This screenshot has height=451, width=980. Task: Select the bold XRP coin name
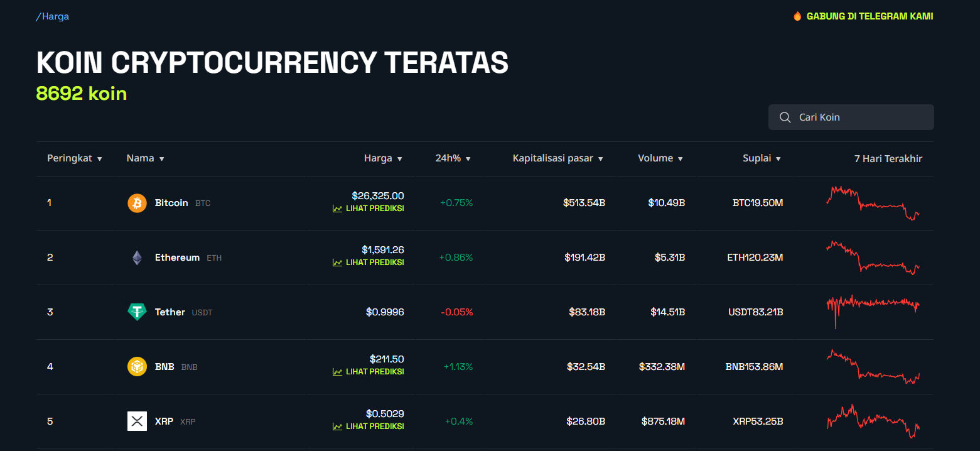tap(164, 421)
